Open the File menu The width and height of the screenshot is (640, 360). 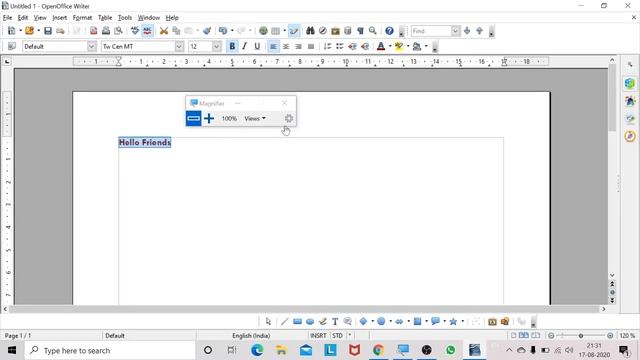pos(7,18)
